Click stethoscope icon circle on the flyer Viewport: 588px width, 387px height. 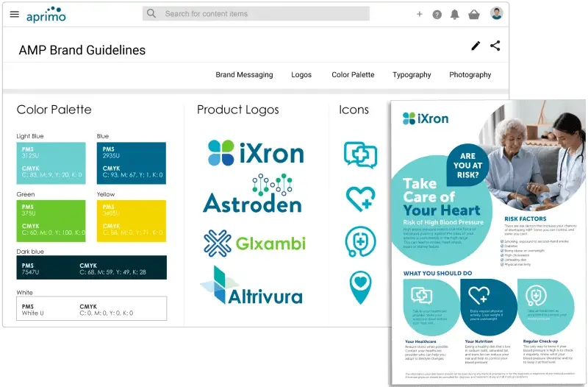point(546,308)
